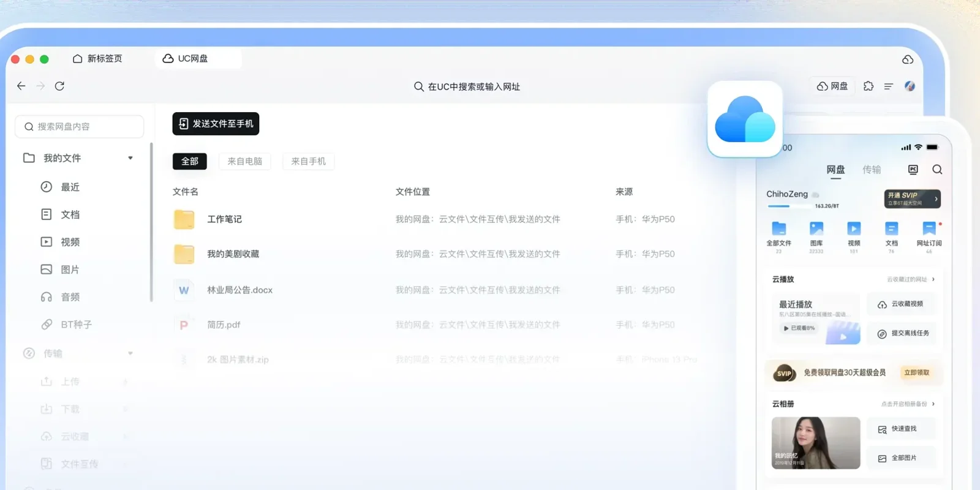Tap 提交离线任务 on the phone
980x490 pixels.
point(903,333)
